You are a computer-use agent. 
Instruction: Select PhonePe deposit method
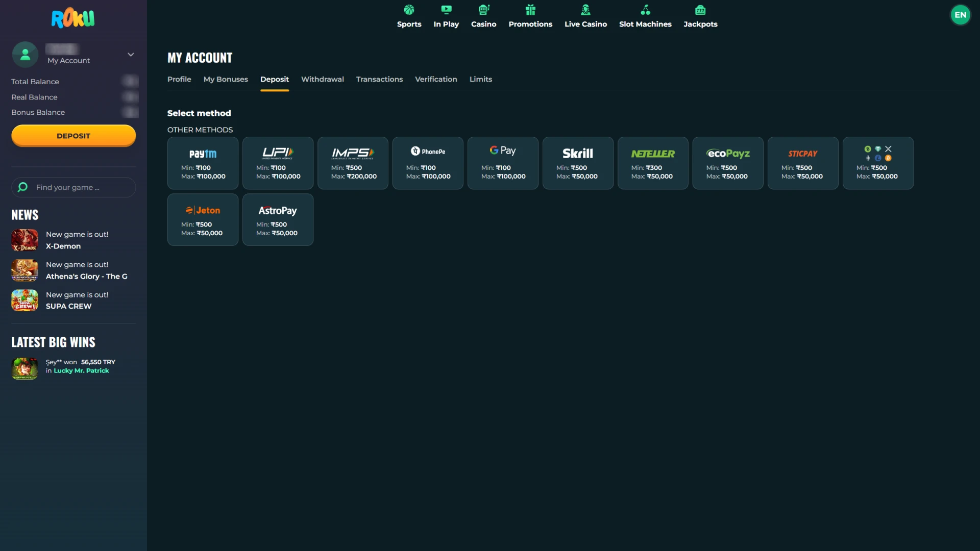click(428, 163)
